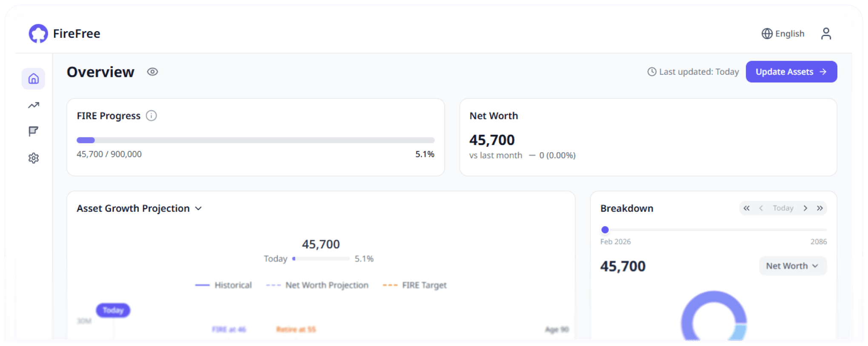Screen dimensions: 868x346
Task: Click the FireFree logo icon
Action: pos(38,34)
